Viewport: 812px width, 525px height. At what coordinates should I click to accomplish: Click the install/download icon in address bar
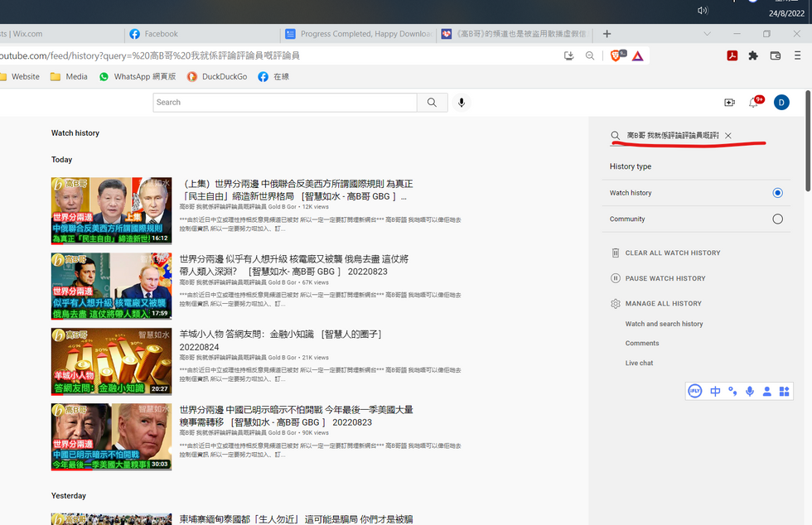coord(568,56)
